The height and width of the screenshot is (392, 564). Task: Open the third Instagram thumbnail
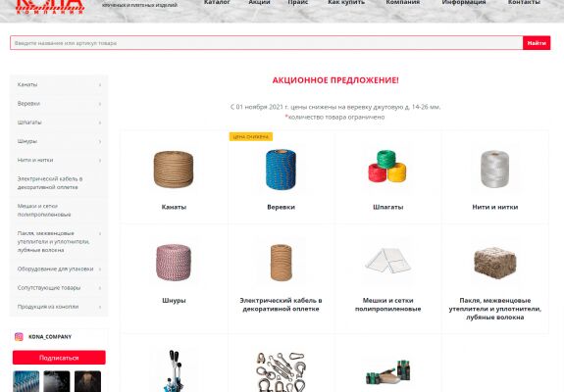click(x=87, y=381)
